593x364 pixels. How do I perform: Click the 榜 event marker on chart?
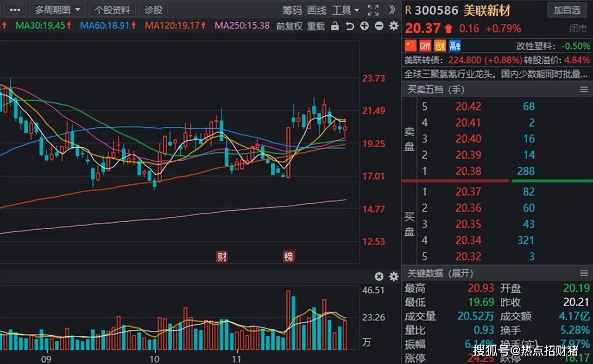(x=289, y=257)
